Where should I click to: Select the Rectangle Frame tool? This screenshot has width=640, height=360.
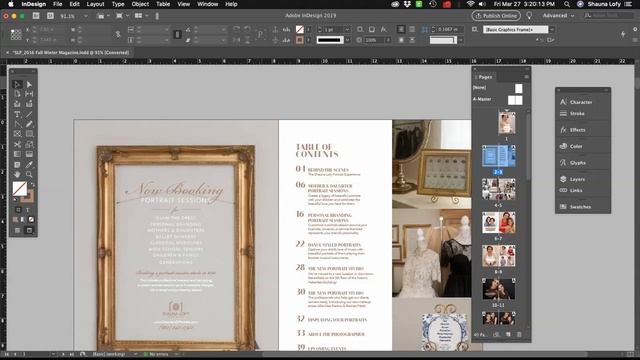18,134
